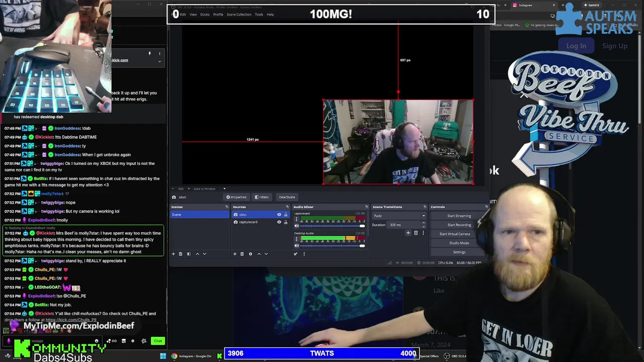Screen dimensions: 644x362
Task: Delete the selected scene with trash icon
Action: point(181,254)
